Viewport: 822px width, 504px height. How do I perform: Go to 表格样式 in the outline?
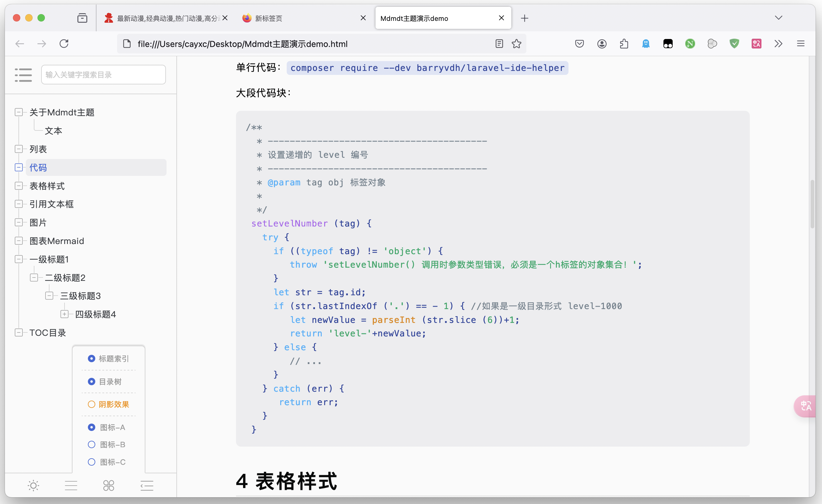coord(47,186)
